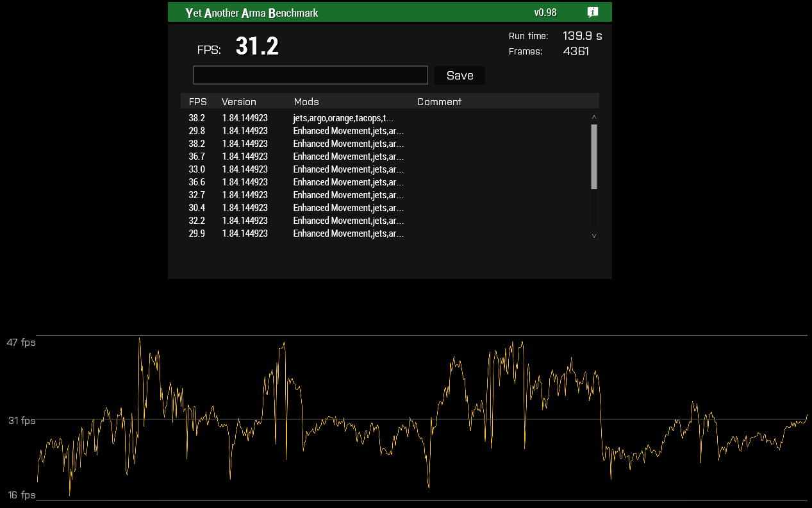Focus the comment text input field

tap(310, 75)
